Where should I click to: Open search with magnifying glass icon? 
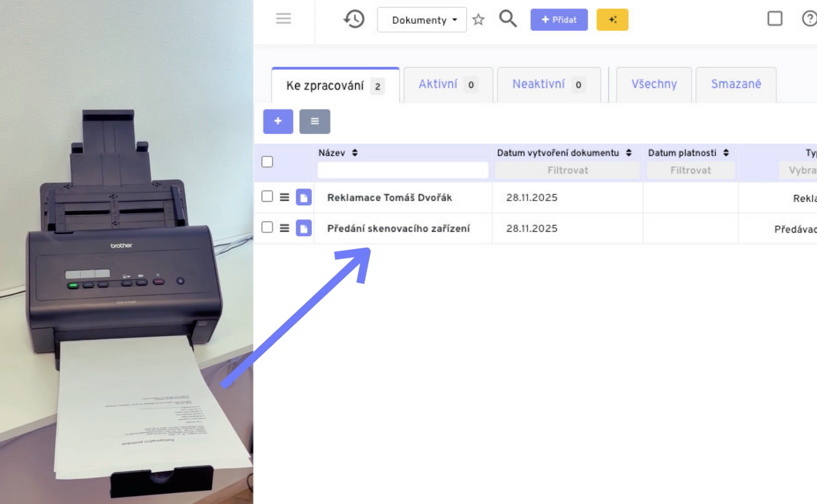508,19
